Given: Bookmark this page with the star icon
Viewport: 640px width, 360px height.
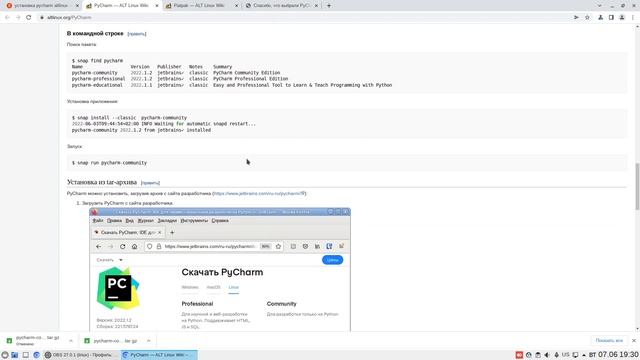Looking at the screenshot, I should pyautogui.click(x=587, y=18).
